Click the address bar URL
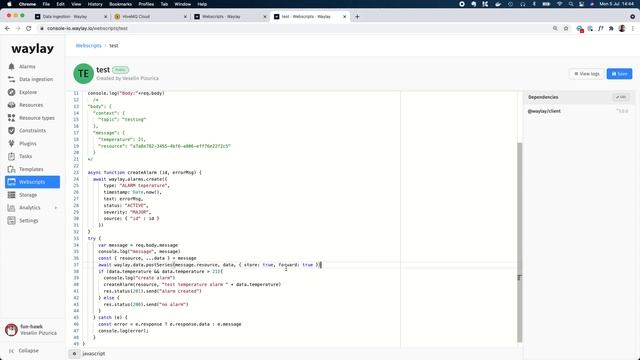Screen dimensions: 640x360 tap(87, 29)
